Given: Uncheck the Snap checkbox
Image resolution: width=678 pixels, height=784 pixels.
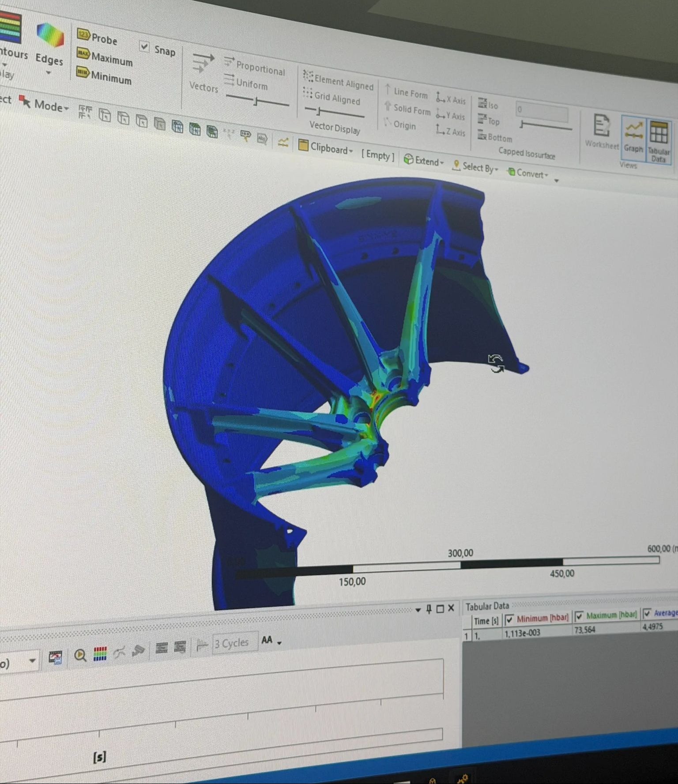Looking at the screenshot, I should [x=144, y=46].
